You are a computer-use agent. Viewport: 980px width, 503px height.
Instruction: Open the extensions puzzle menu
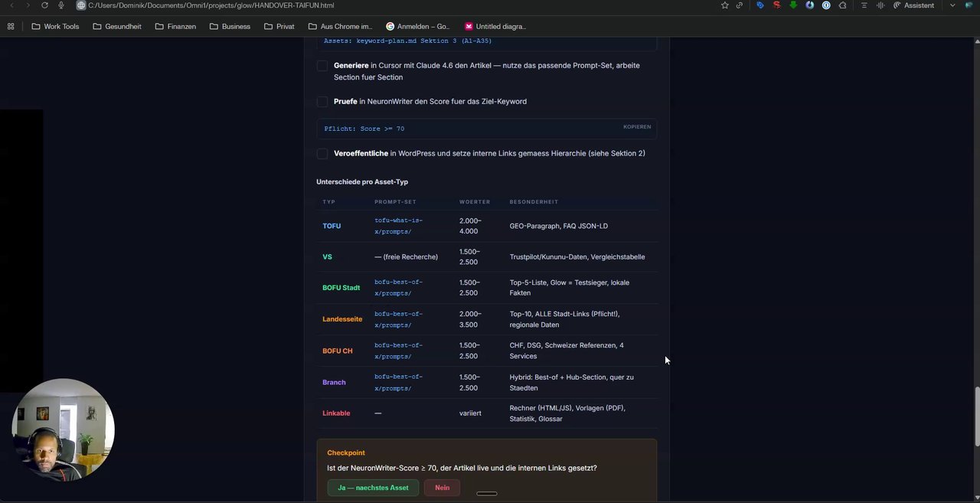(x=843, y=5)
